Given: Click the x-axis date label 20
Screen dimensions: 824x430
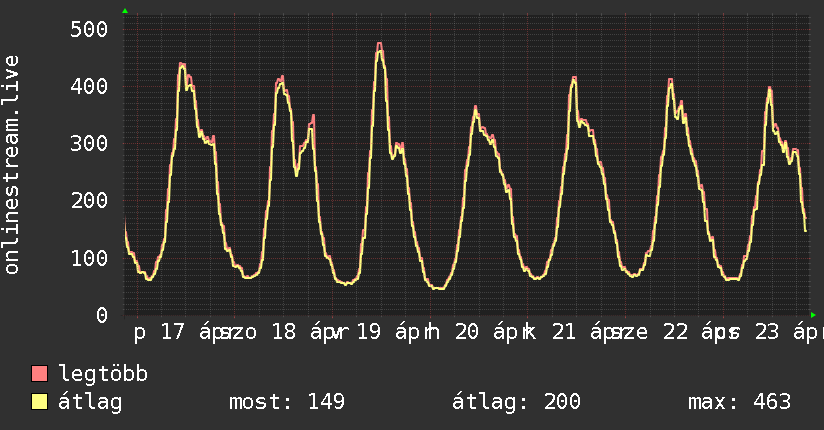Looking at the screenshot, I should tap(467, 332).
